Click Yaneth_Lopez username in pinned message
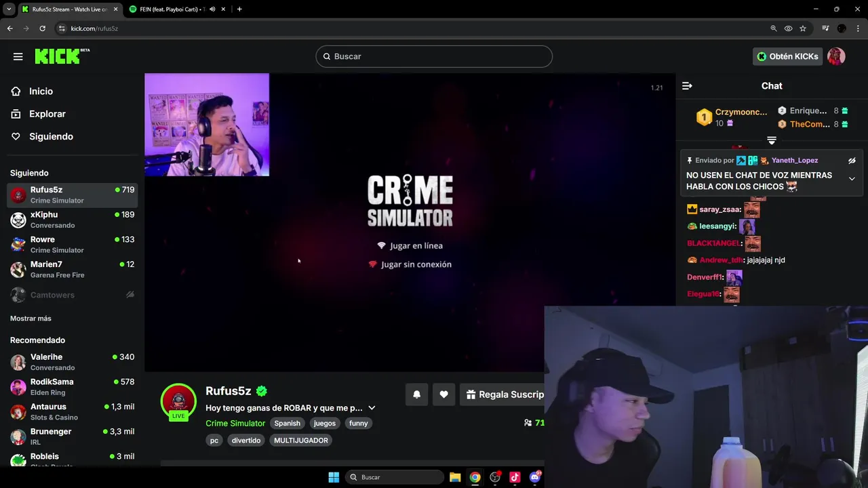The width and height of the screenshot is (868, 488). coord(795,161)
